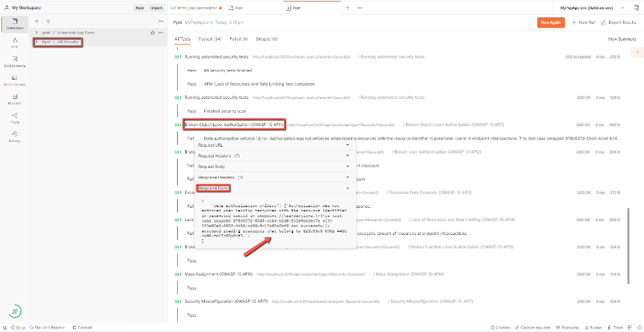Screen dimensions: 644x332
Task: Click the orange Run Again button
Action: (550, 23)
